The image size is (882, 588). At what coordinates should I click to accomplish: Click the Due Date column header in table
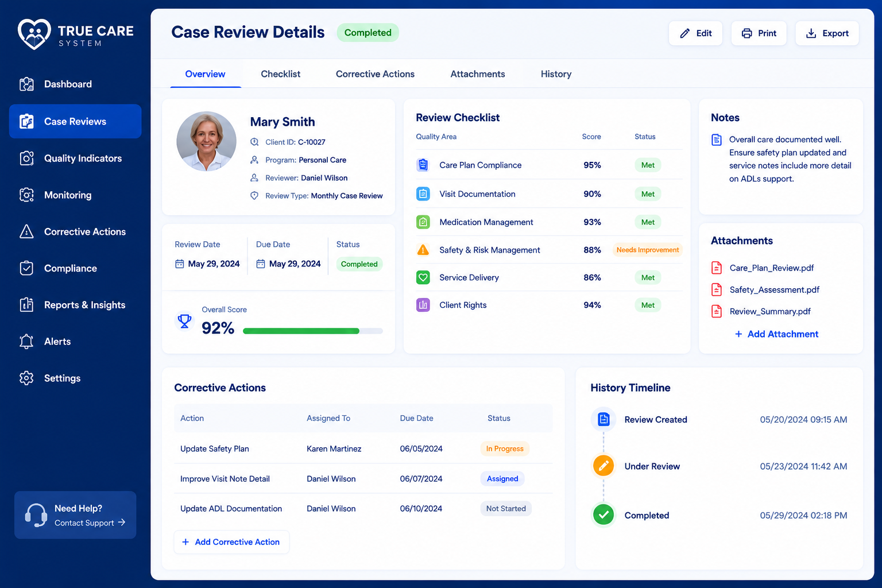(x=416, y=419)
